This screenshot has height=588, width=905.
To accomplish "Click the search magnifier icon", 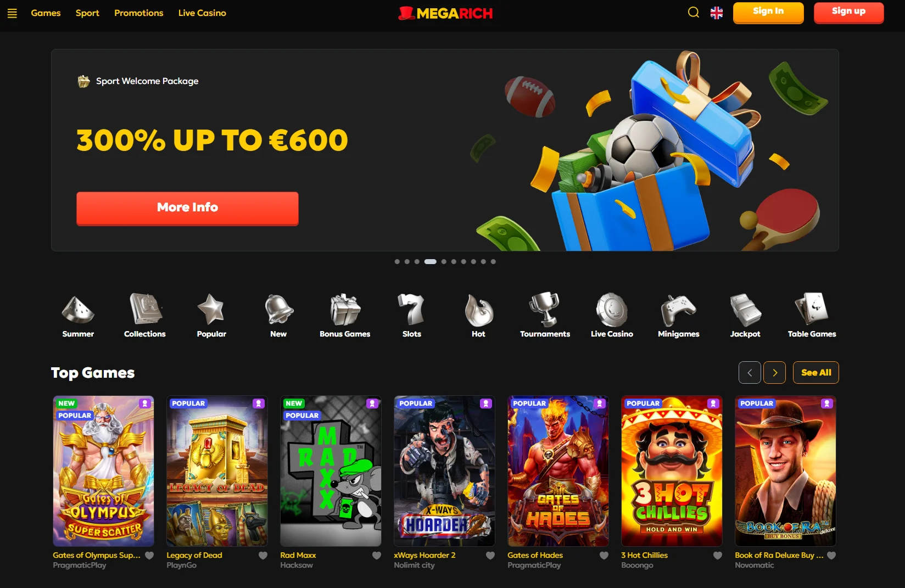I will click(694, 13).
